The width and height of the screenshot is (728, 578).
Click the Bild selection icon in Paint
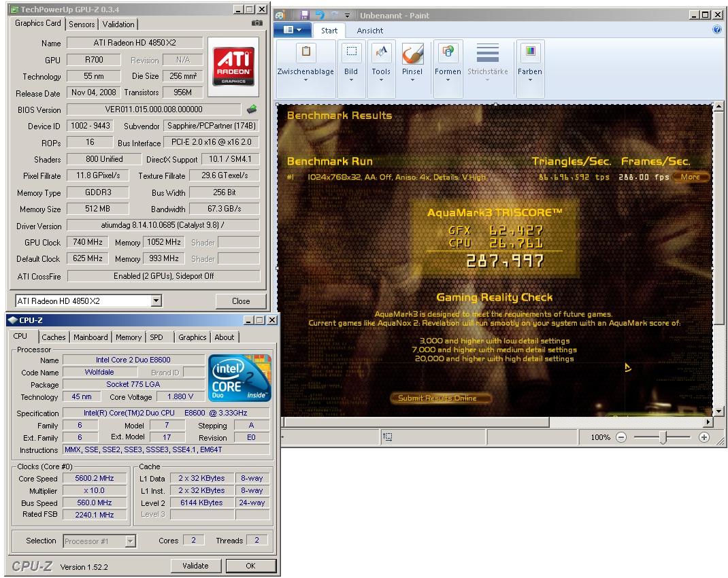point(352,52)
